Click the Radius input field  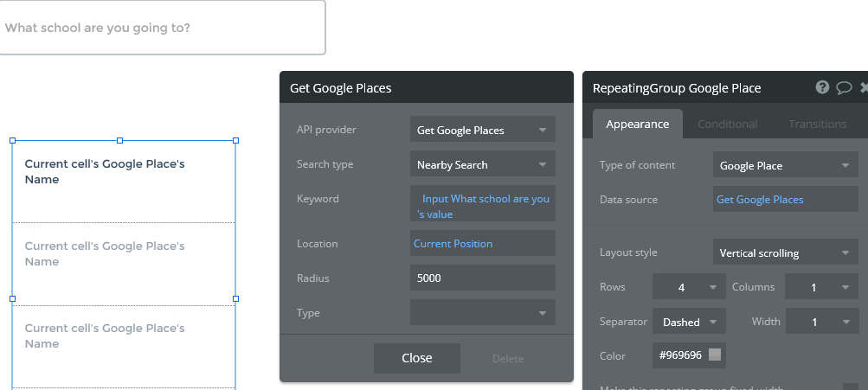(x=482, y=278)
